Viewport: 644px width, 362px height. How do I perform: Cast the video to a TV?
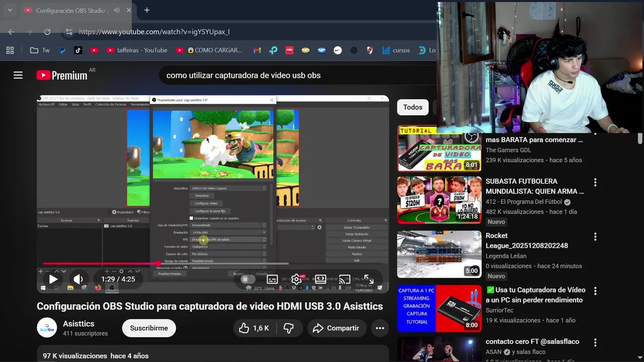pyautogui.click(x=344, y=279)
